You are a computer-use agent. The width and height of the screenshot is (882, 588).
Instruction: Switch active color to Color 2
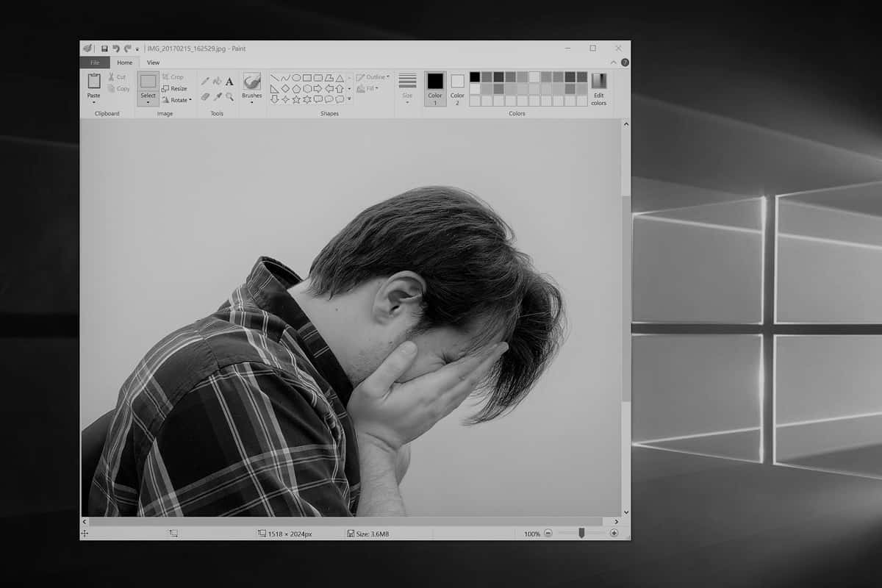click(457, 86)
